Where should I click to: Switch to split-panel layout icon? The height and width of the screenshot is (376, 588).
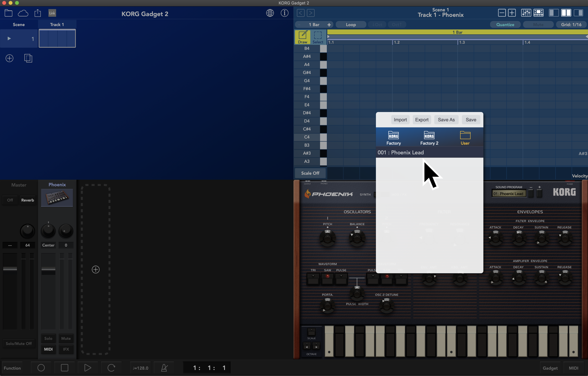tap(566, 13)
